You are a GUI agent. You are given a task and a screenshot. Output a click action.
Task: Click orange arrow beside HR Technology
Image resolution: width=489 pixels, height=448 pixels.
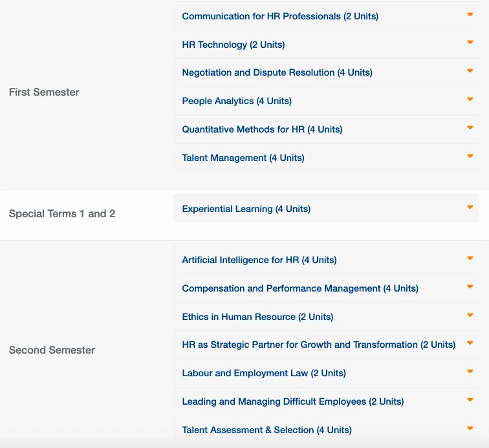coord(470,43)
